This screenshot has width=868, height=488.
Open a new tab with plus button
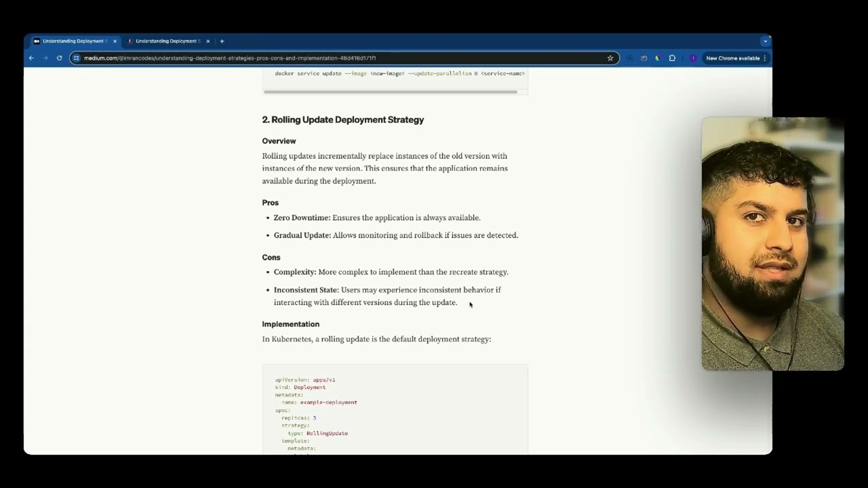point(222,41)
